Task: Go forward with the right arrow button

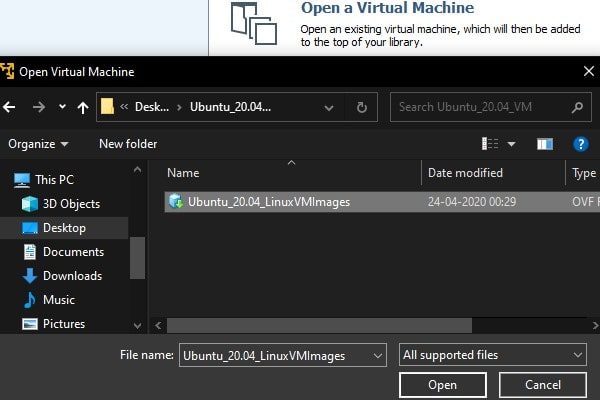Action: click(x=39, y=107)
